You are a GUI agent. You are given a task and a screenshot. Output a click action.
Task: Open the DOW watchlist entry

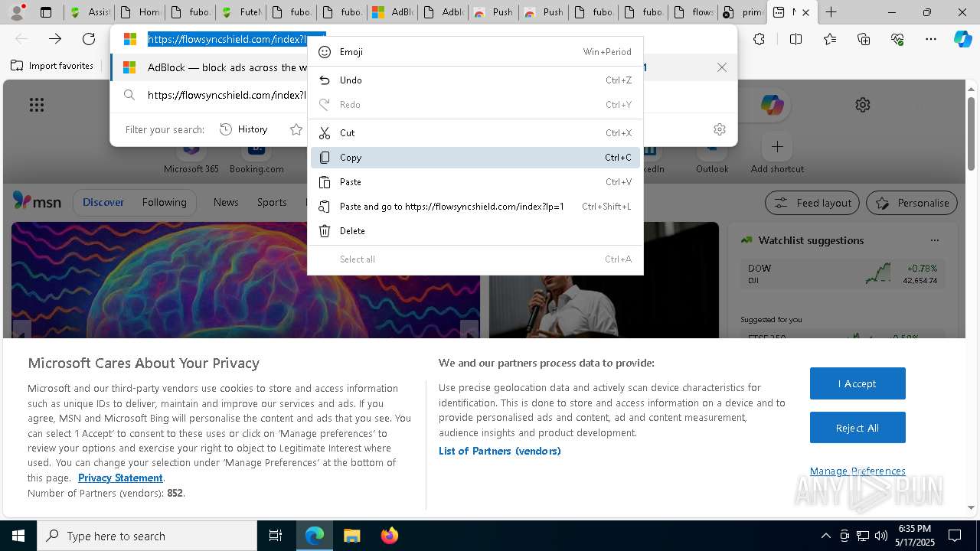coord(842,274)
